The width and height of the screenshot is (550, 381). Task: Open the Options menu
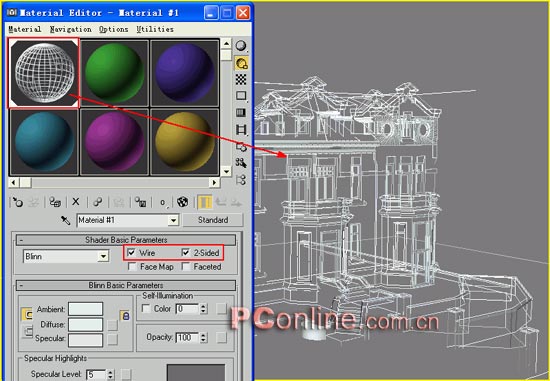click(x=113, y=29)
